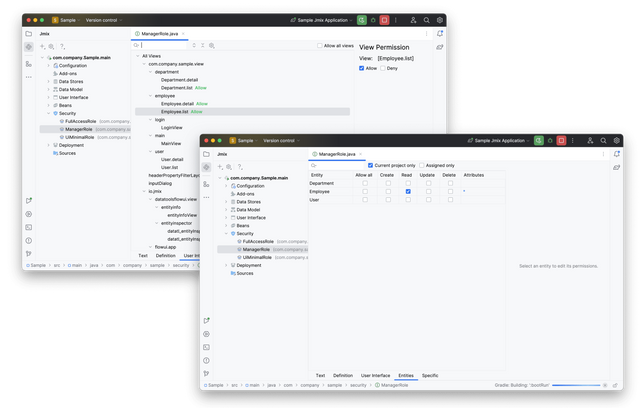
Task: Open the Terminal icon in the front window sidebar
Action: click(206, 347)
